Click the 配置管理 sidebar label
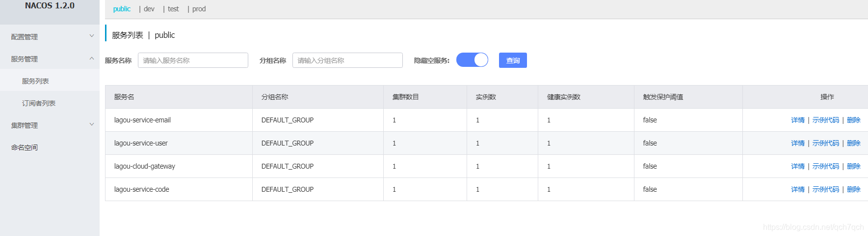The image size is (868, 236). pos(25,37)
